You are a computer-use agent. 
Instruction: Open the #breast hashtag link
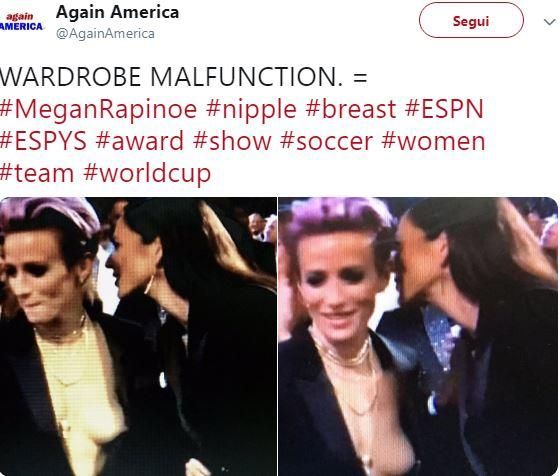351,109
